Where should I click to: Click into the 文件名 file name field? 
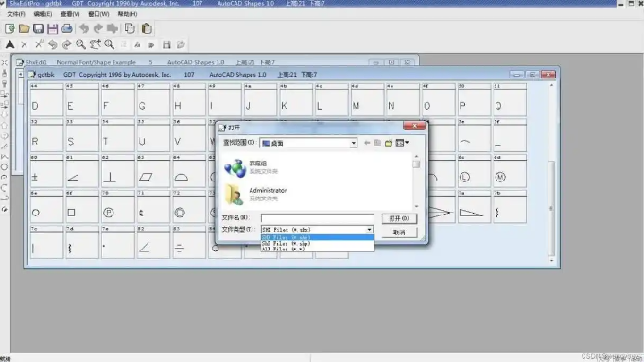[x=318, y=218]
